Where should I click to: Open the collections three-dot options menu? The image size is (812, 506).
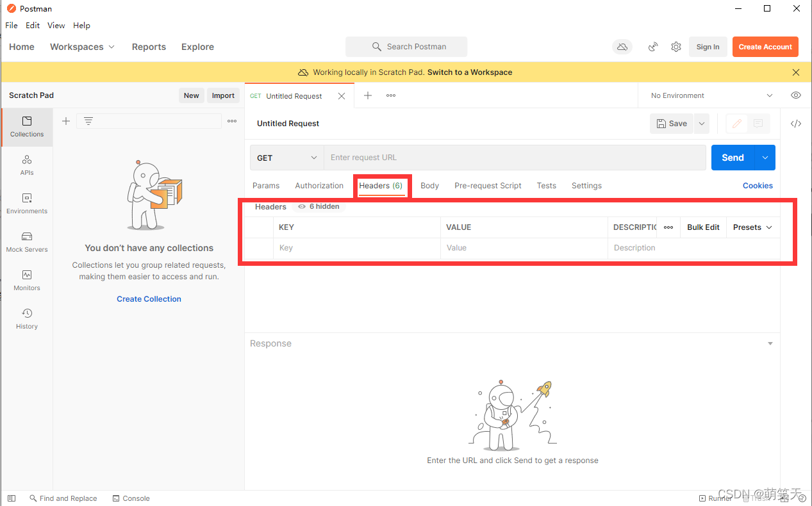point(232,121)
